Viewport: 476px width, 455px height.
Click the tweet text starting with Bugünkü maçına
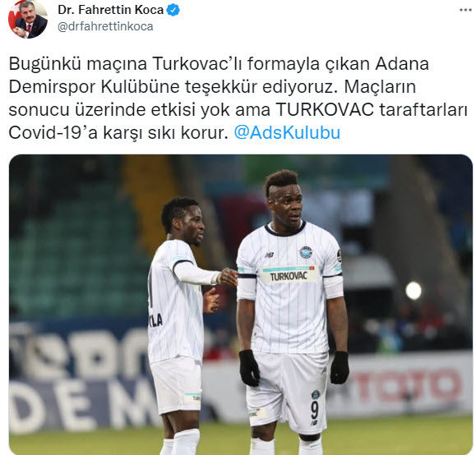coord(238,99)
